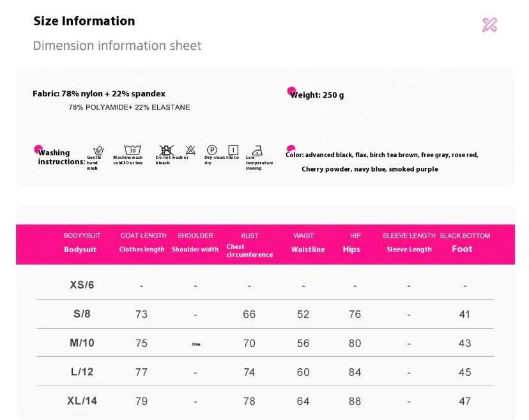Click the crossed-out triangle bleach icon
Screen dimensions: 529x420
coord(190,150)
